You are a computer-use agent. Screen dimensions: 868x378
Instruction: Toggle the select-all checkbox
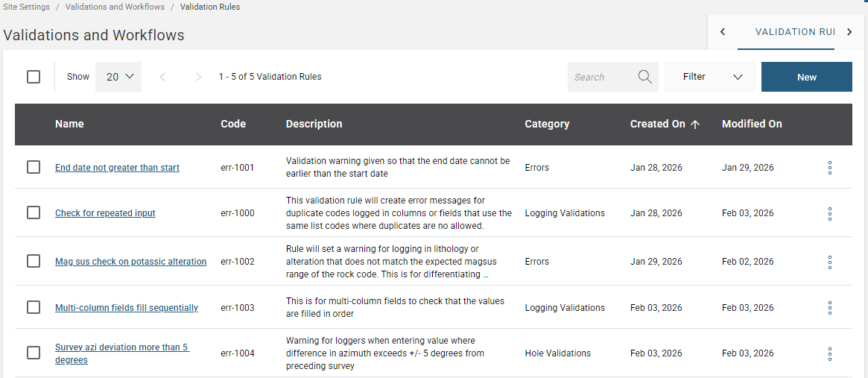point(34,77)
